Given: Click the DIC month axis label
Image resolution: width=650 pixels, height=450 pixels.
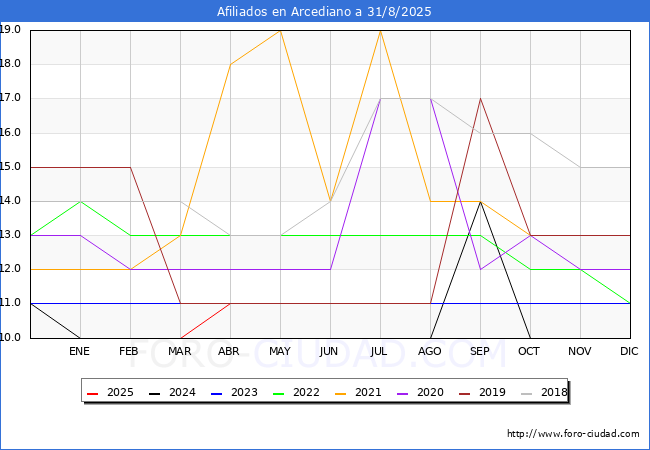Looking at the screenshot, I should tap(629, 351).
